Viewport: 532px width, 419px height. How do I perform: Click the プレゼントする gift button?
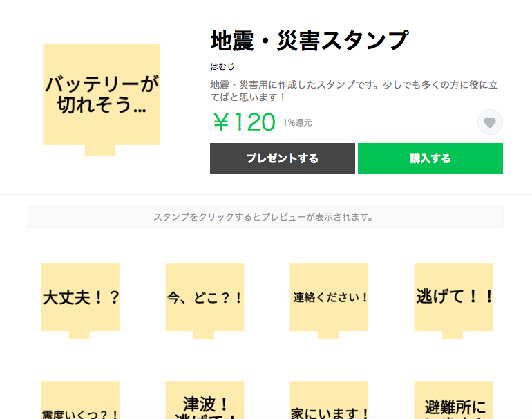coord(282,158)
